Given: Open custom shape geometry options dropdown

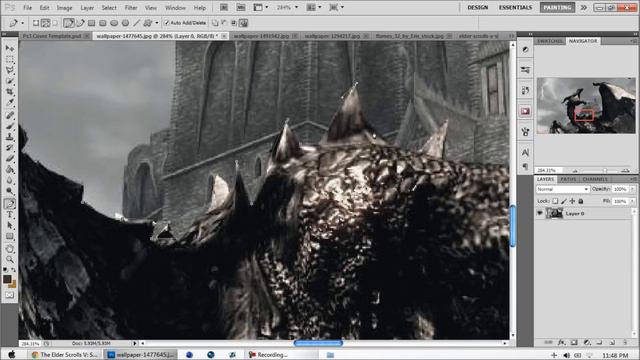Looking at the screenshot, I should pos(157,23).
